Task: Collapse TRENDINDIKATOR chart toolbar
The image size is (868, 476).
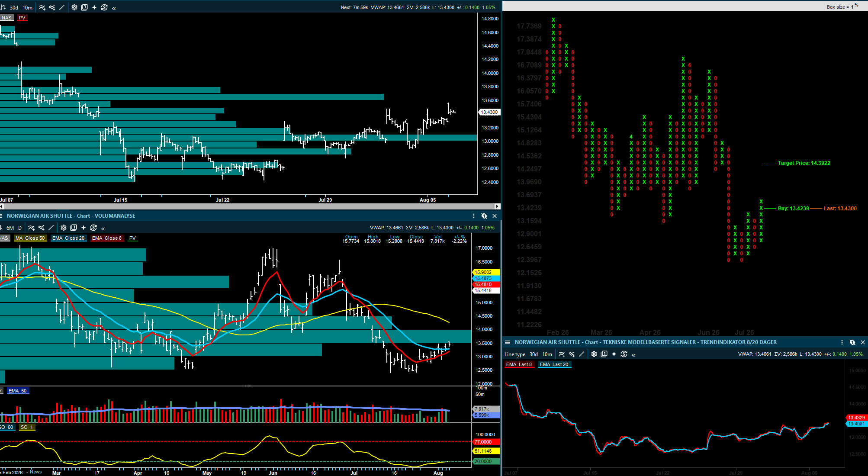Action: point(633,354)
